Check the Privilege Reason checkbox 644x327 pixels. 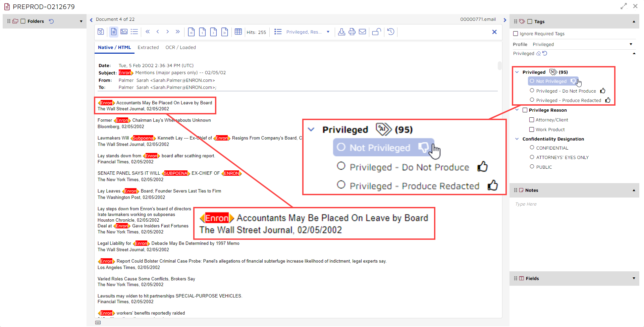click(525, 110)
